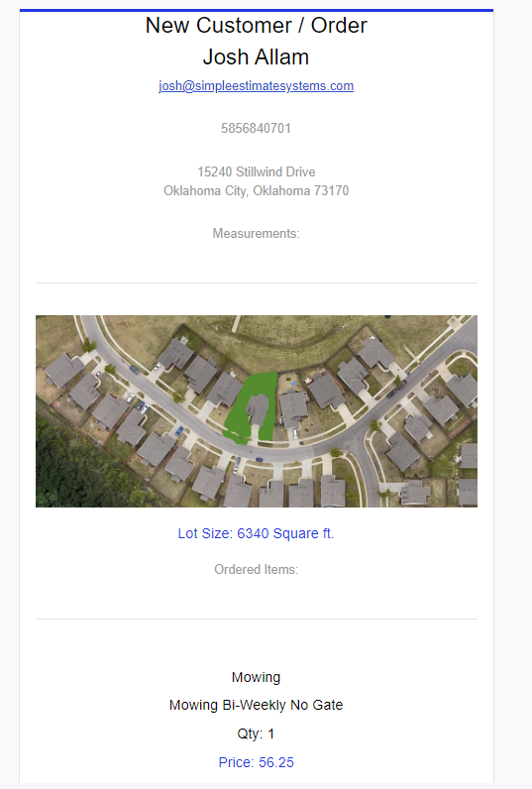
Task: Open the josh@simpleestimatesystems.com email link
Action: coord(256,86)
